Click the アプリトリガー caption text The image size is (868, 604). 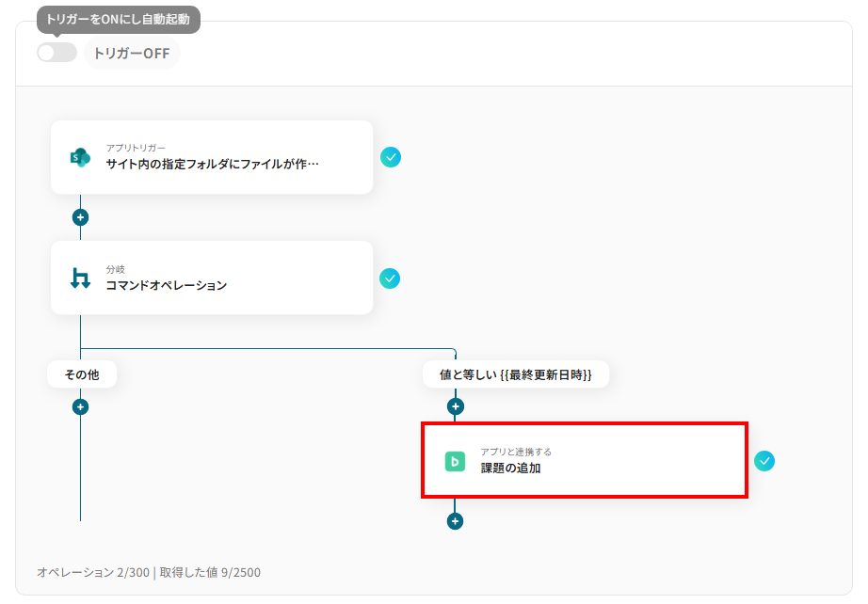click(x=136, y=148)
